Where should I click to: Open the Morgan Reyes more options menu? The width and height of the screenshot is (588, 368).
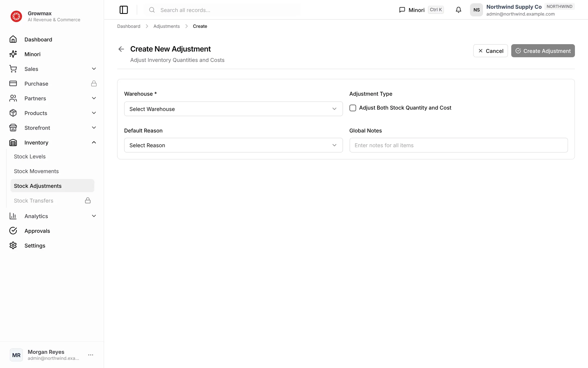91,355
